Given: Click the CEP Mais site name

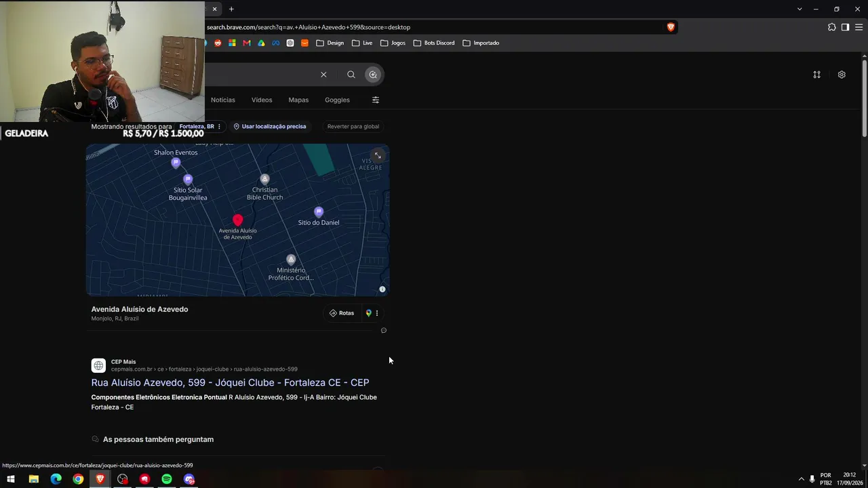Looking at the screenshot, I should [123, 362].
